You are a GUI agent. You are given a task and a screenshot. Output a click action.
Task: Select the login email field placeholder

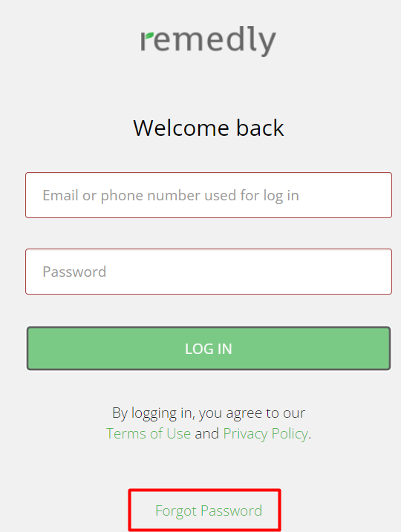tap(171, 195)
